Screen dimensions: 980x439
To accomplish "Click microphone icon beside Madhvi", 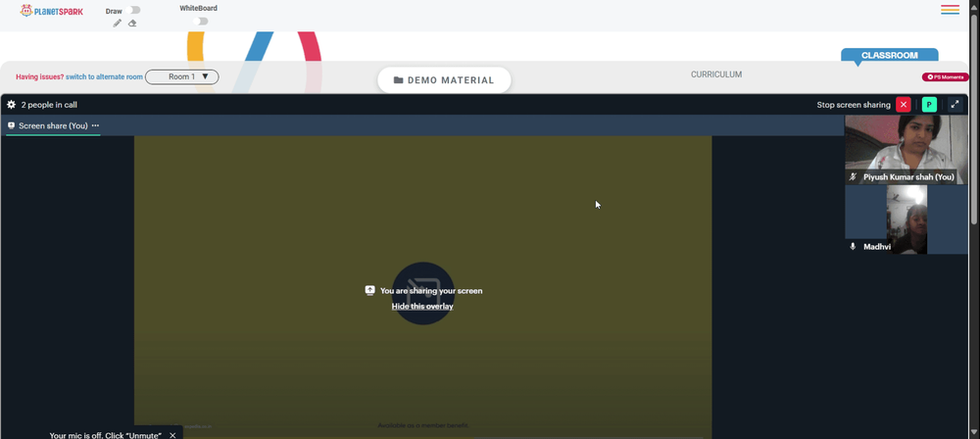I will (x=853, y=247).
